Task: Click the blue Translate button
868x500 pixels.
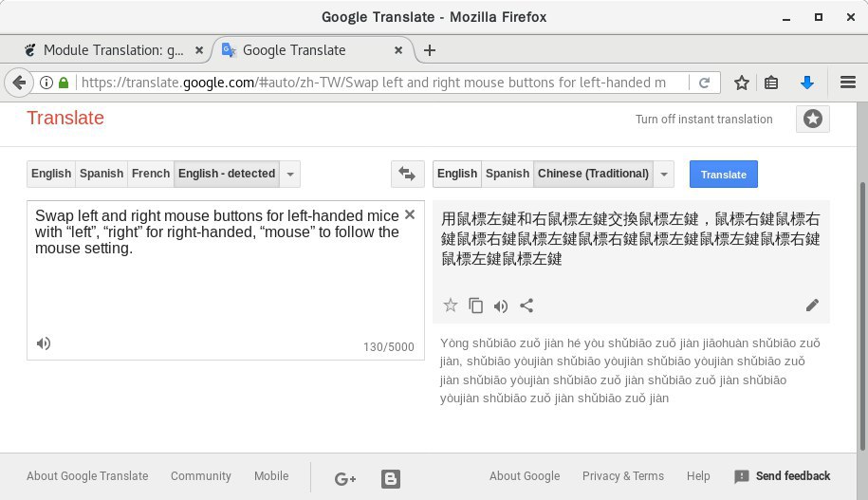Action: point(724,175)
